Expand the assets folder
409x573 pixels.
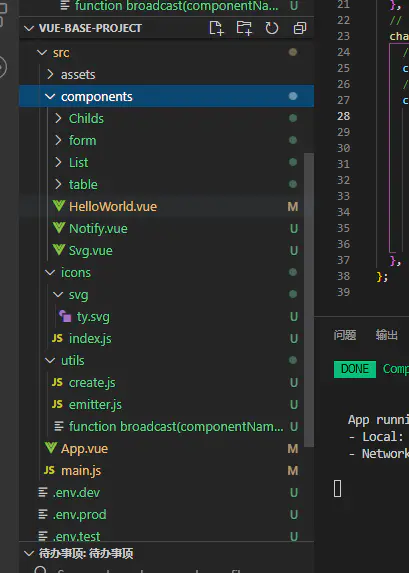coord(50,75)
